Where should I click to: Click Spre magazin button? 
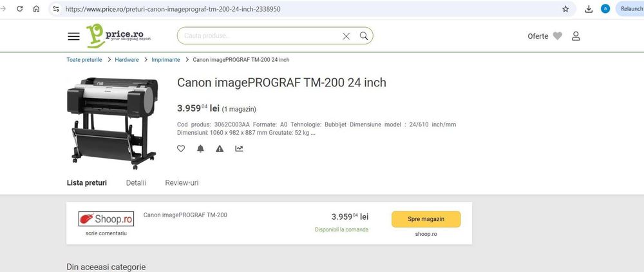tap(426, 219)
